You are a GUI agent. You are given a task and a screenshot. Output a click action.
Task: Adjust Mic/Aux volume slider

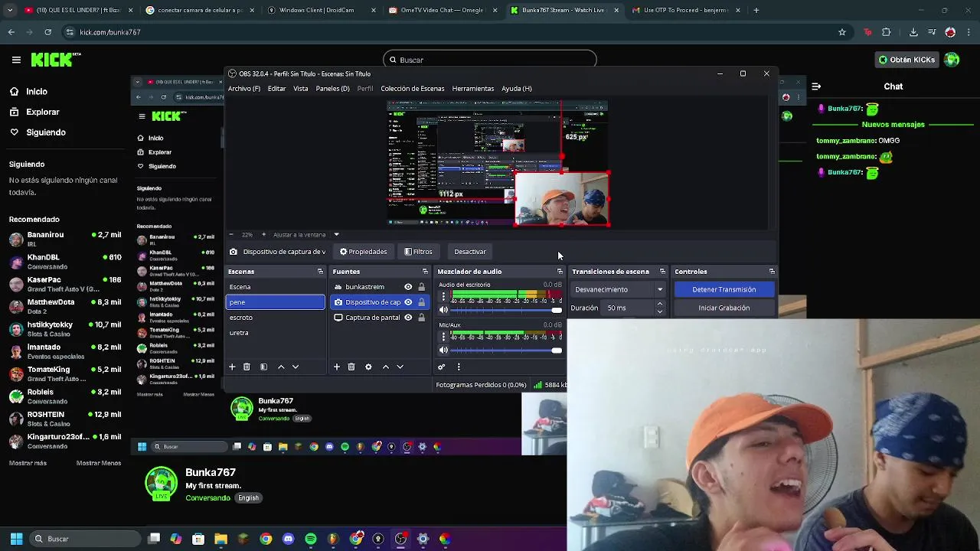[x=506, y=350]
